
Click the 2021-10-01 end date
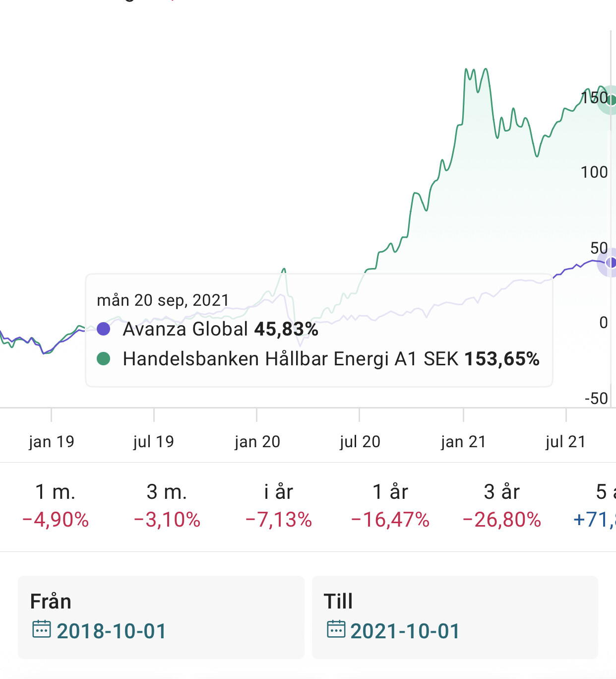pos(405,631)
